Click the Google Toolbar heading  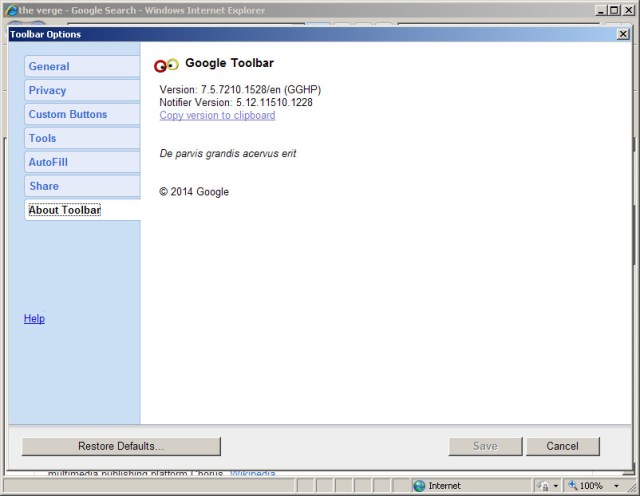(229, 63)
